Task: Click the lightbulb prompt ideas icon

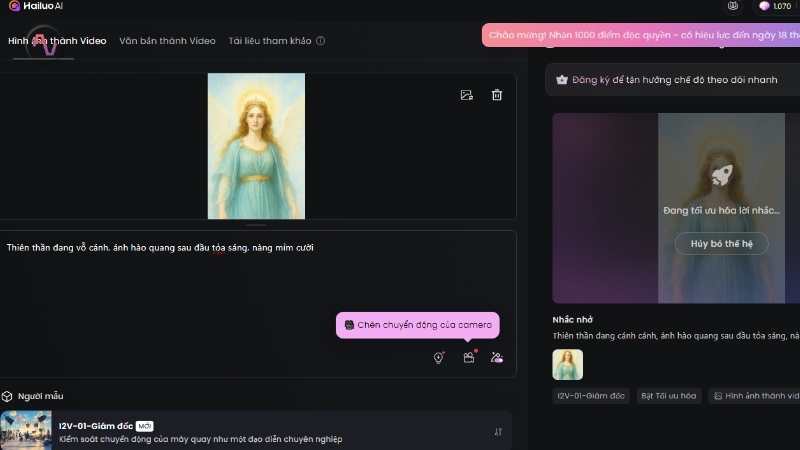Action: (x=438, y=358)
